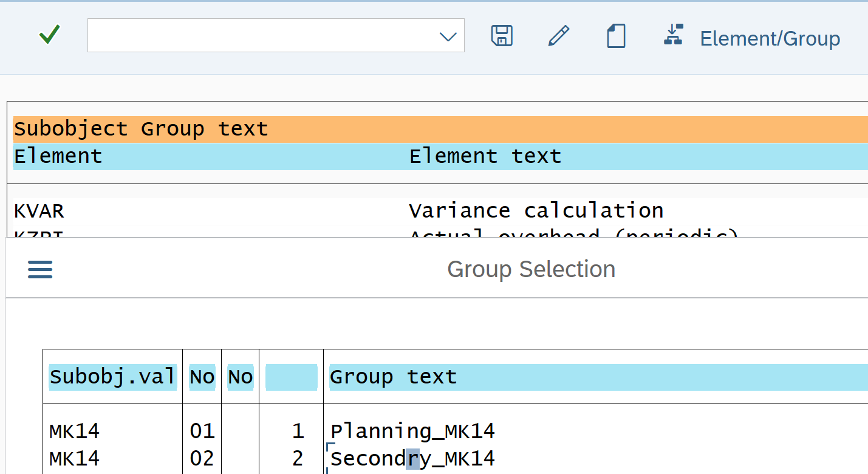Expand the command field dropdown arrow
The image size is (868, 474).
pyautogui.click(x=448, y=36)
